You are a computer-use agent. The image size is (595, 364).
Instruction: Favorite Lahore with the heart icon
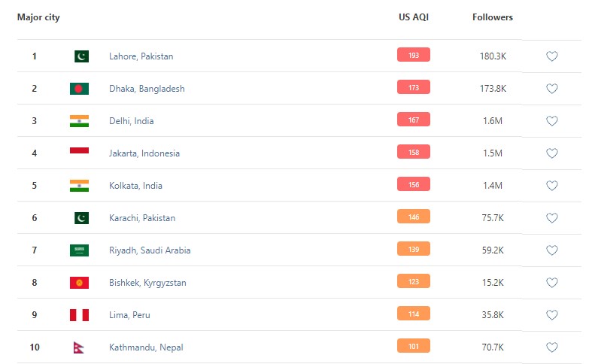point(551,56)
